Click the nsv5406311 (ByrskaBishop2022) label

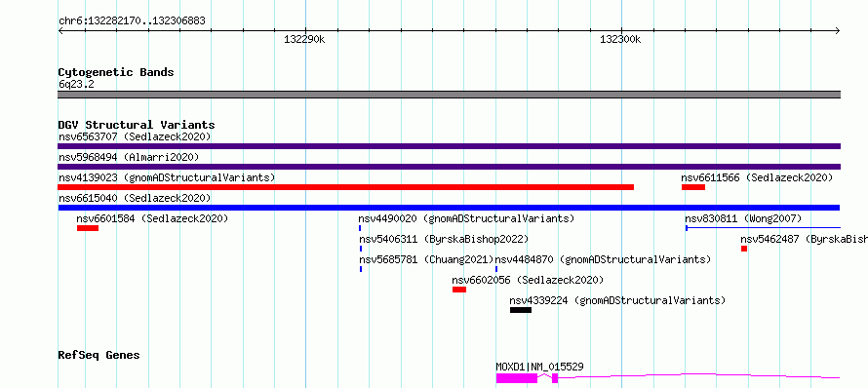pyautogui.click(x=444, y=239)
